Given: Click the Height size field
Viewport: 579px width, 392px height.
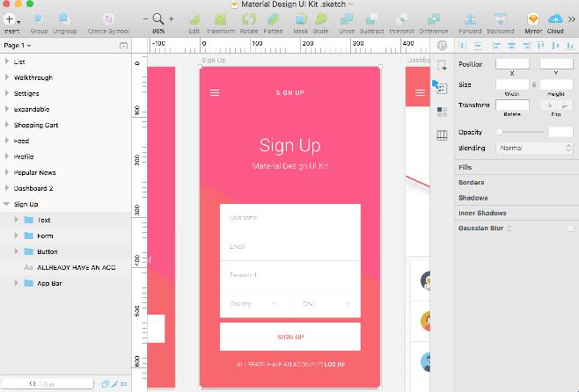Looking at the screenshot, I should pyautogui.click(x=556, y=84).
